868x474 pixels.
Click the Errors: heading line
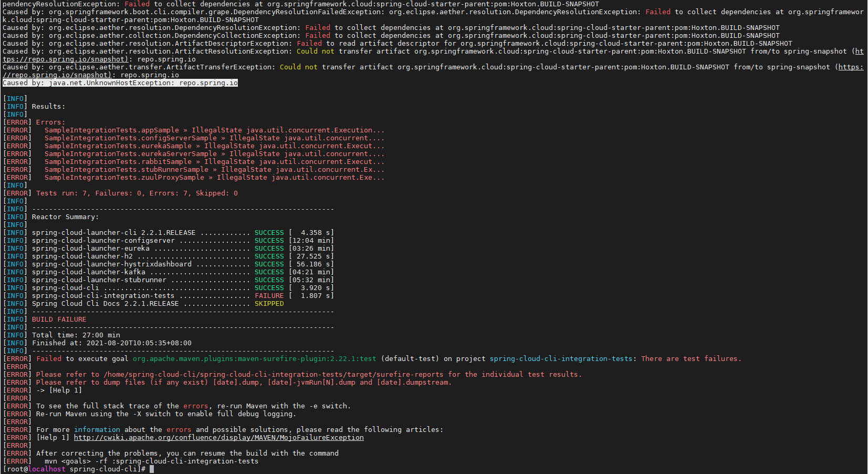tap(50, 122)
